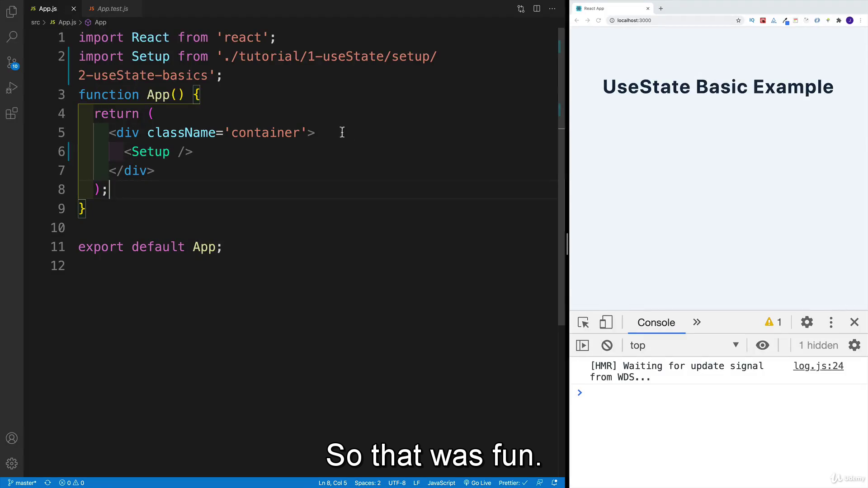Image resolution: width=868 pixels, height=488 pixels.
Task: Open DevTools settings gear
Action: point(807,322)
